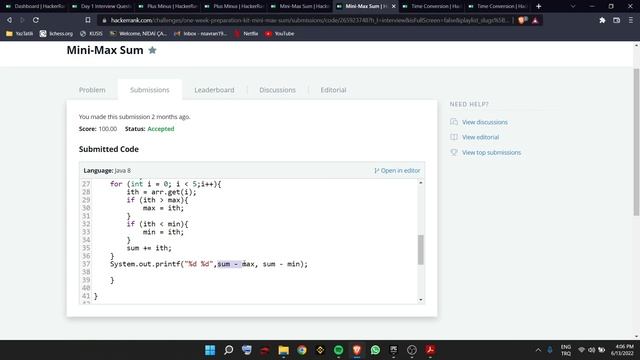The height and width of the screenshot is (360, 640).
Task: Go to the Discussions tab
Action: pos(277,90)
